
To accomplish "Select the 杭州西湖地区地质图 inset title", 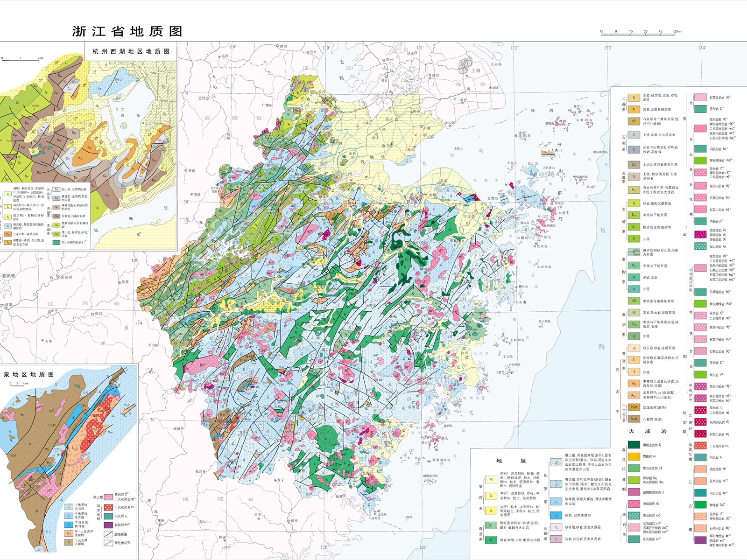I will click(x=131, y=51).
